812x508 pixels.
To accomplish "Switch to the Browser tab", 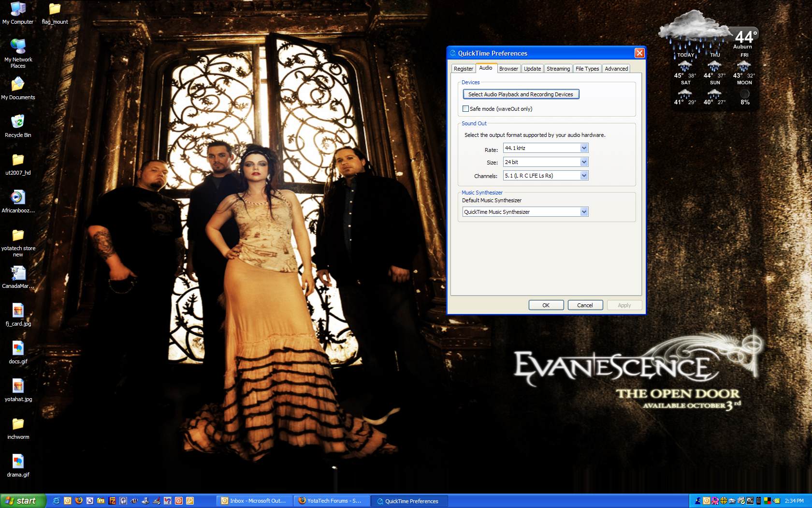I will click(x=508, y=69).
